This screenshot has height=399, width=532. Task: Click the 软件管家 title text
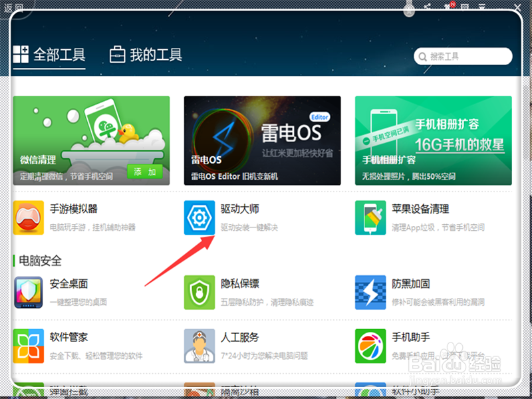(69, 337)
